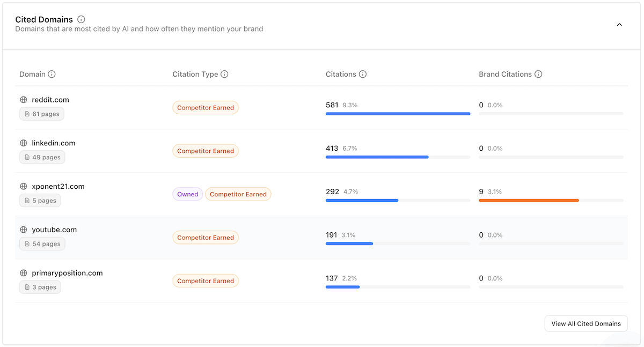
Task: Click the info icon next to Domain header
Action: click(x=52, y=75)
